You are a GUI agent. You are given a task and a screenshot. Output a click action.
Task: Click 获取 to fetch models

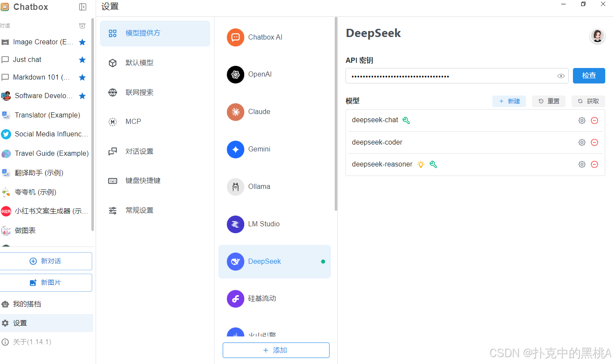(588, 101)
